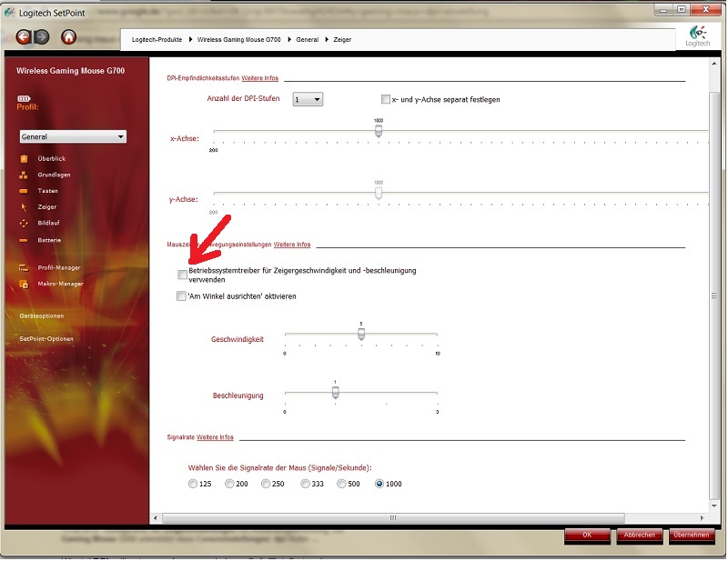Open the Grundlagen section
Viewport: 728px width, 561px height.
54,175
